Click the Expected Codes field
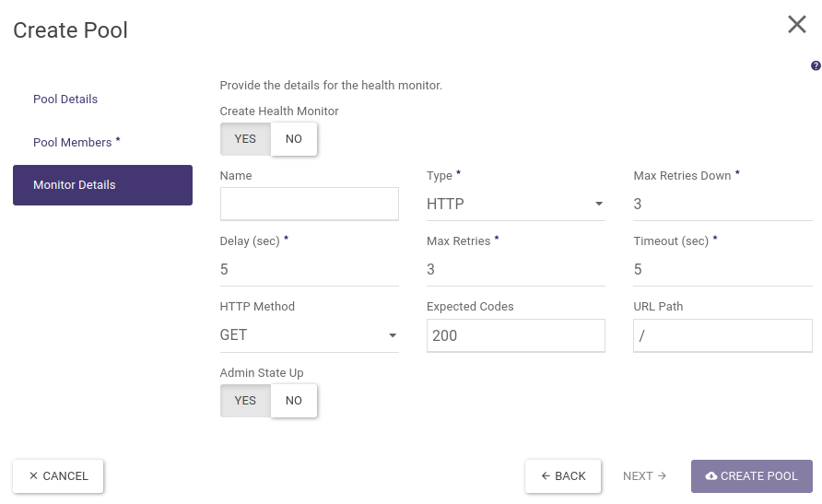 tap(515, 335)
